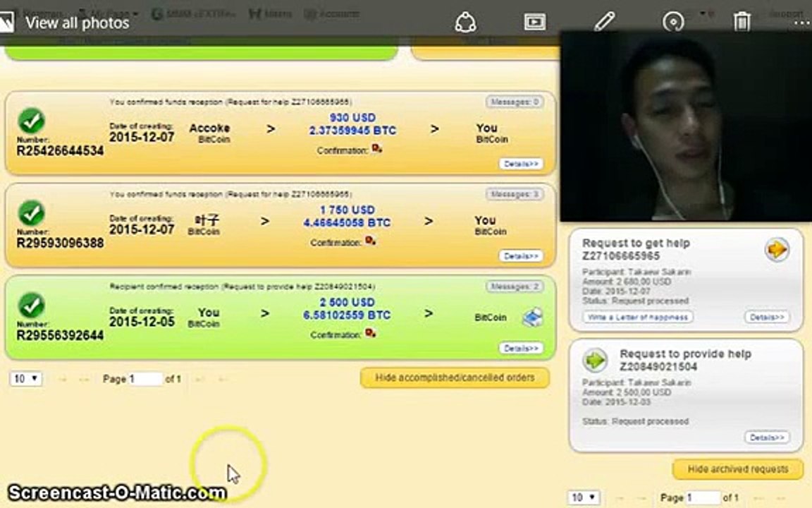The width and height of the screenshot is (812, 508).
Task: Open Messages: 3 for order R29593096388
Action: pos(515,194)
